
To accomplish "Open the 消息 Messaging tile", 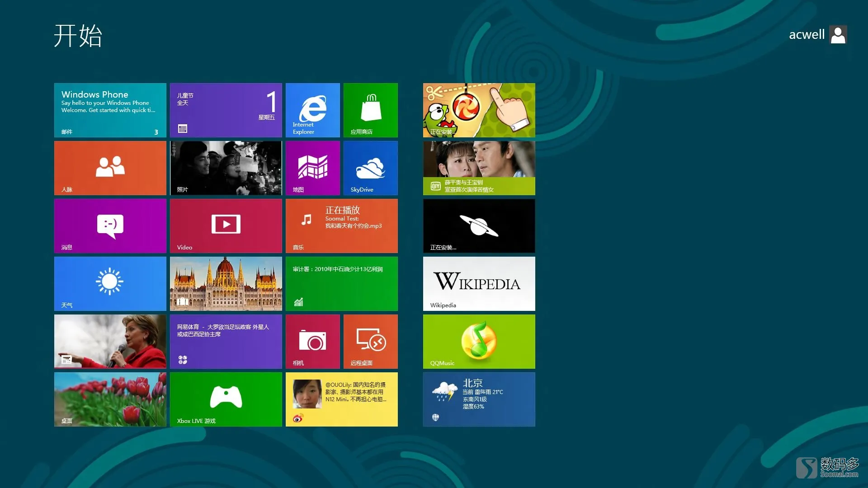I will point(110,226).
